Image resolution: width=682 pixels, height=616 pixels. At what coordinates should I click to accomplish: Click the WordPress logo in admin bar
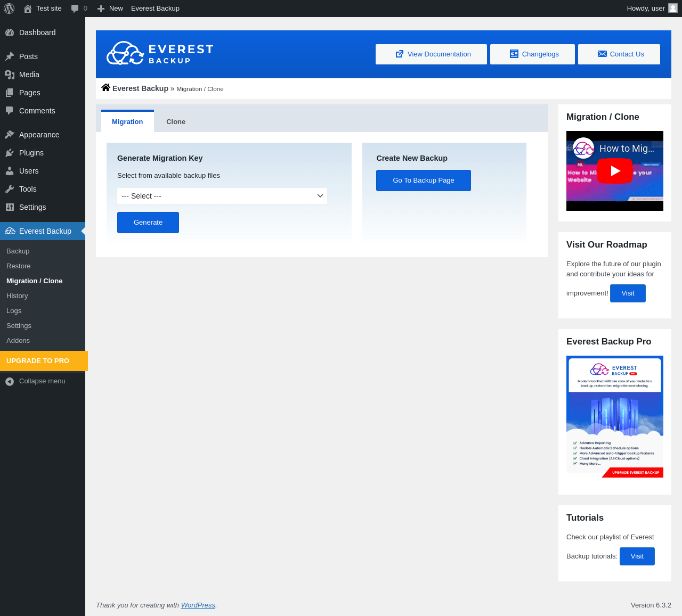(x=9, y=9)
